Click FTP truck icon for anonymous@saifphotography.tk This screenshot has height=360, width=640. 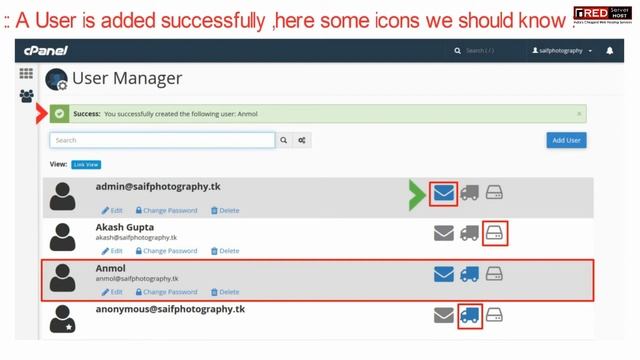pos(469,316)
